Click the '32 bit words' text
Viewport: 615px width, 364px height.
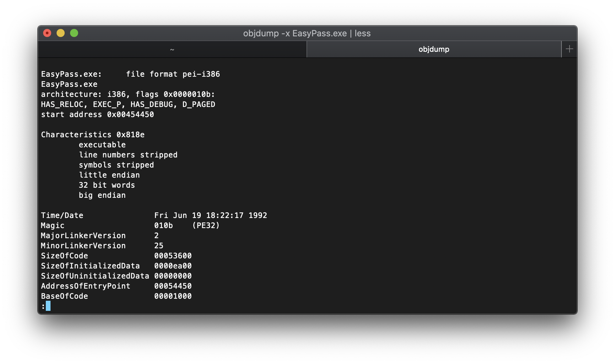pos(107,185)
